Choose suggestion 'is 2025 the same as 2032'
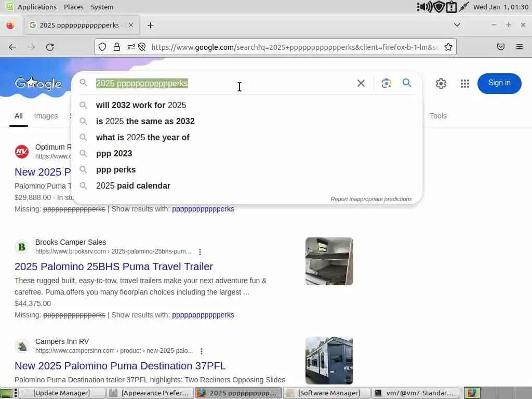This screenshot has width=532, height=399. 247,121
